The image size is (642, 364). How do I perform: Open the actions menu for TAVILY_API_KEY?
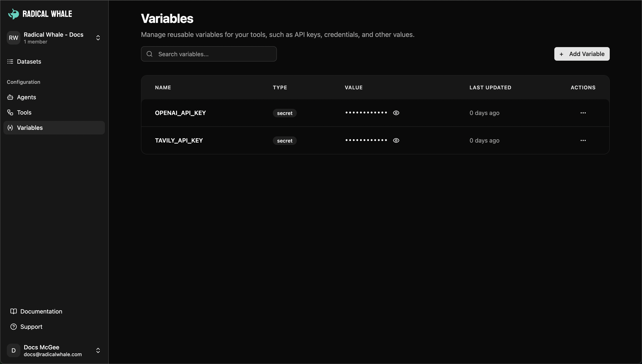pyautogui.click(x=583, y=140)
